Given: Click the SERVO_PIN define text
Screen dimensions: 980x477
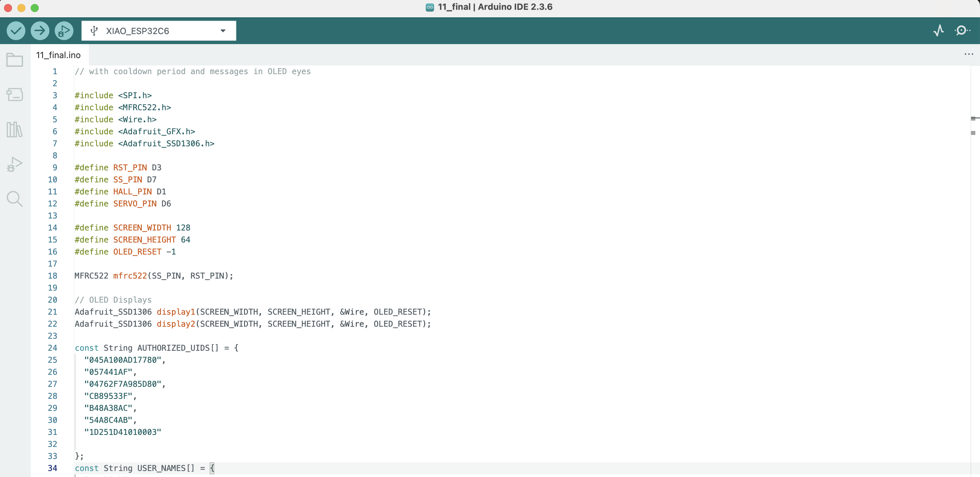Looking at the screenshot, I should click(x=135, y=204).
